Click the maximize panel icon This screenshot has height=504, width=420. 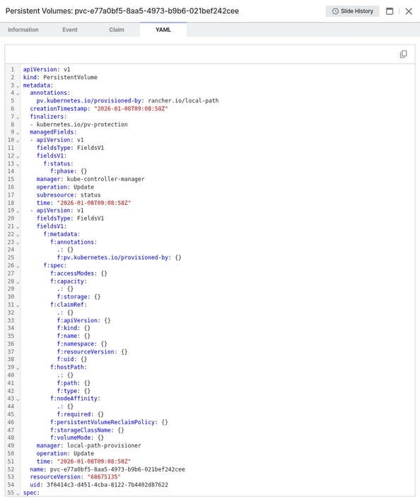(x=390, y=11)
